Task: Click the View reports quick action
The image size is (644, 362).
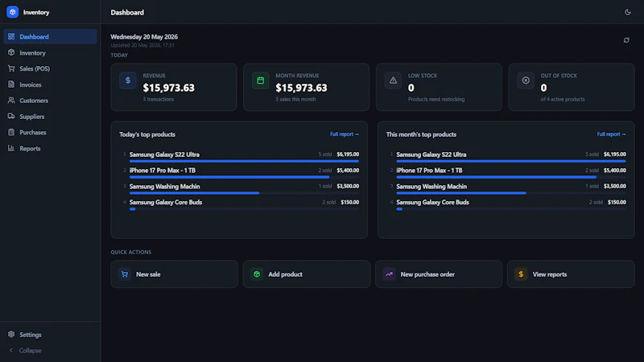Action: point(571,274)
